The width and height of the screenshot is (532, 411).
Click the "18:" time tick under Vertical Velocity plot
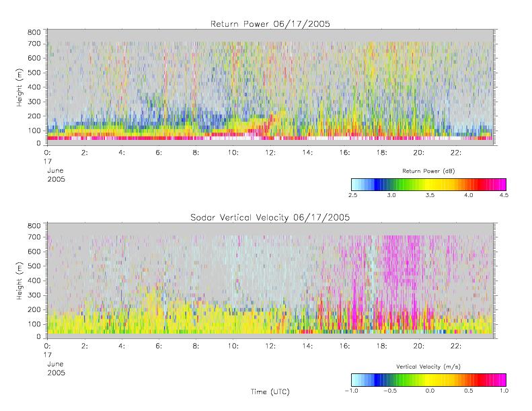tap(382, 346)
